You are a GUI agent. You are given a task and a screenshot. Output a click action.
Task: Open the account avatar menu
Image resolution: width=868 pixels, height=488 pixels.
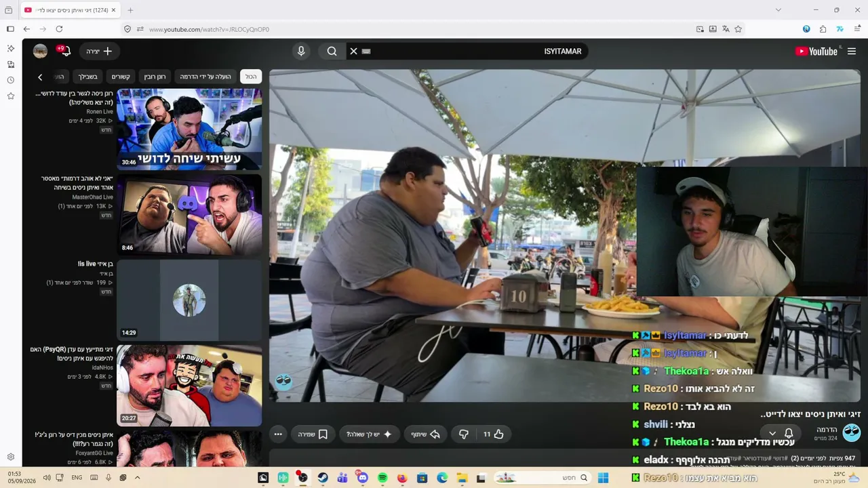[40, 51]
